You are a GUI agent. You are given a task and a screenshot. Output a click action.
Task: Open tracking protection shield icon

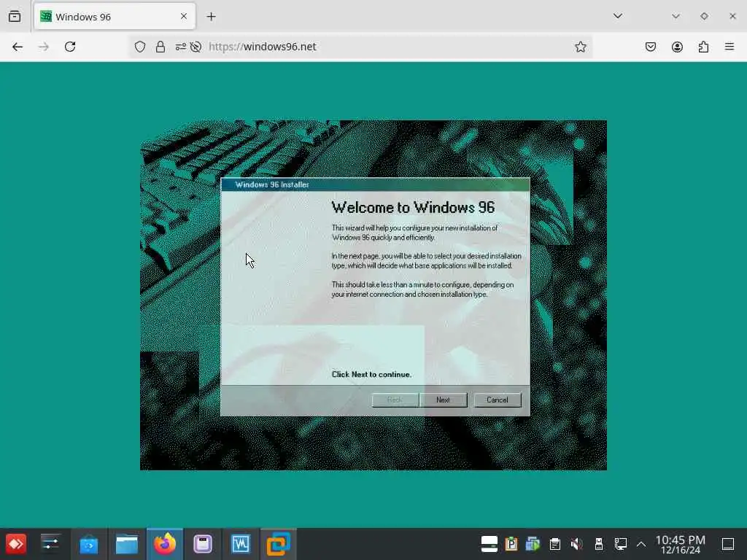coord(139,47)
